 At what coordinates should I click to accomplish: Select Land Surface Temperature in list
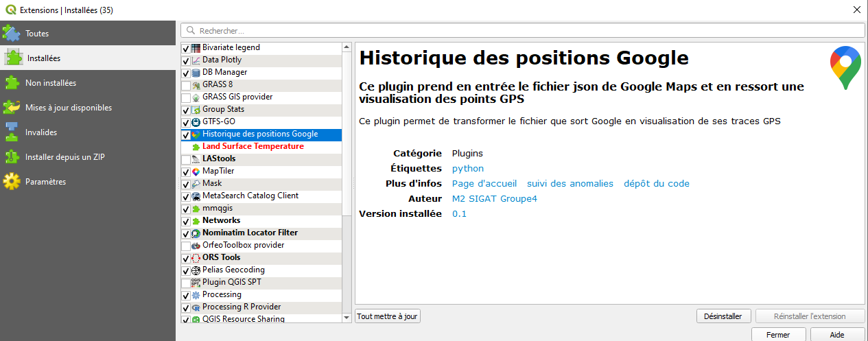tap(261, 146)
